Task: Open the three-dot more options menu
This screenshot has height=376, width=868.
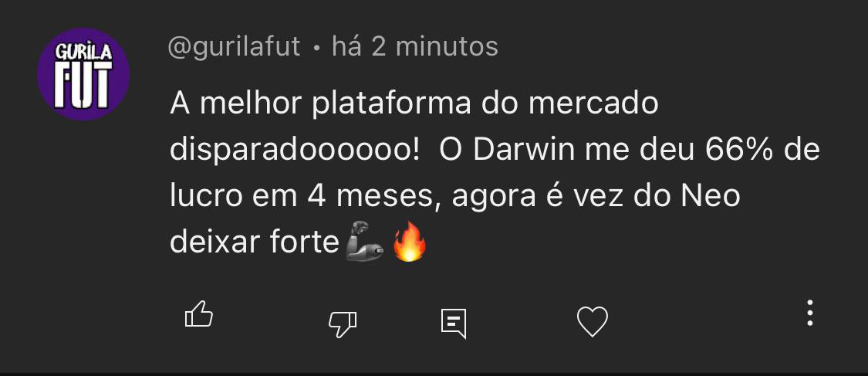Action: pos(810,313)
